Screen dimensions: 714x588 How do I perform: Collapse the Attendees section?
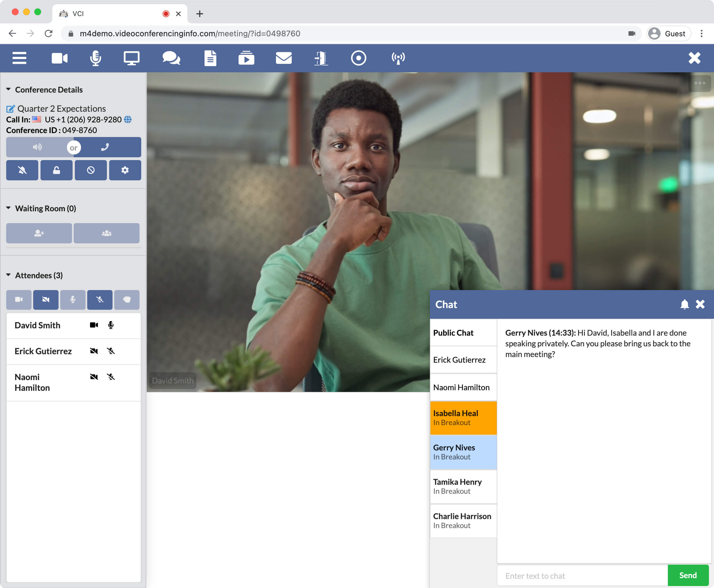(x=8, y=275)
